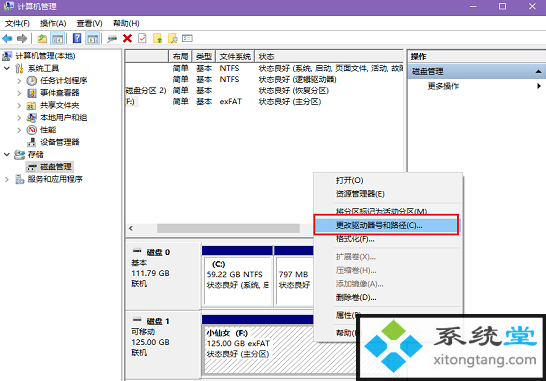Click the Up one level folder icon

click(x=42, y=38)
